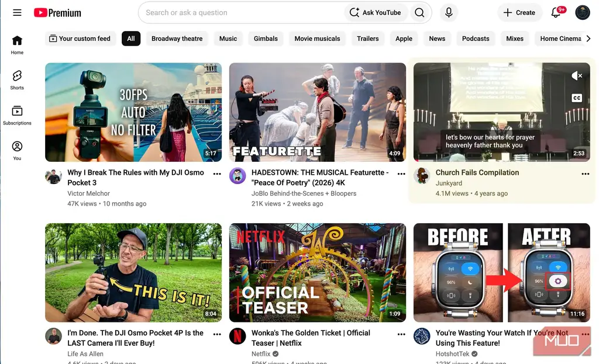Open Shorts from the sidebar
599x364 pixels.
(x=17, y=80)
